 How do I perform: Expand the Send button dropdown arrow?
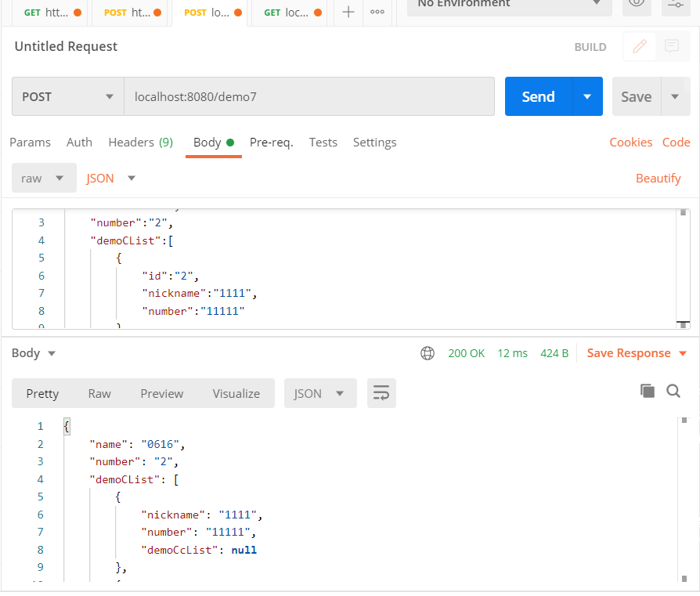tap(587, 96)
